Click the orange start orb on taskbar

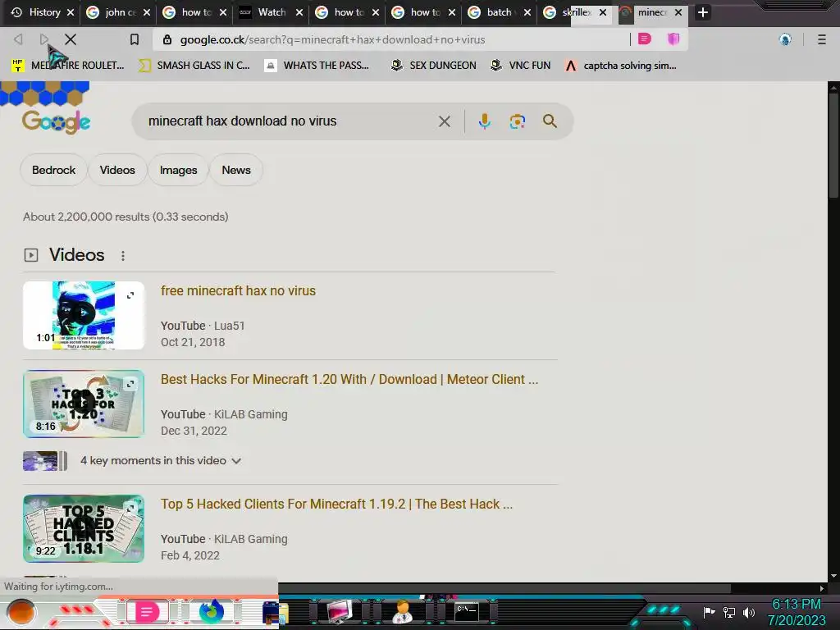pyautogui.click(x=21, y=612)
